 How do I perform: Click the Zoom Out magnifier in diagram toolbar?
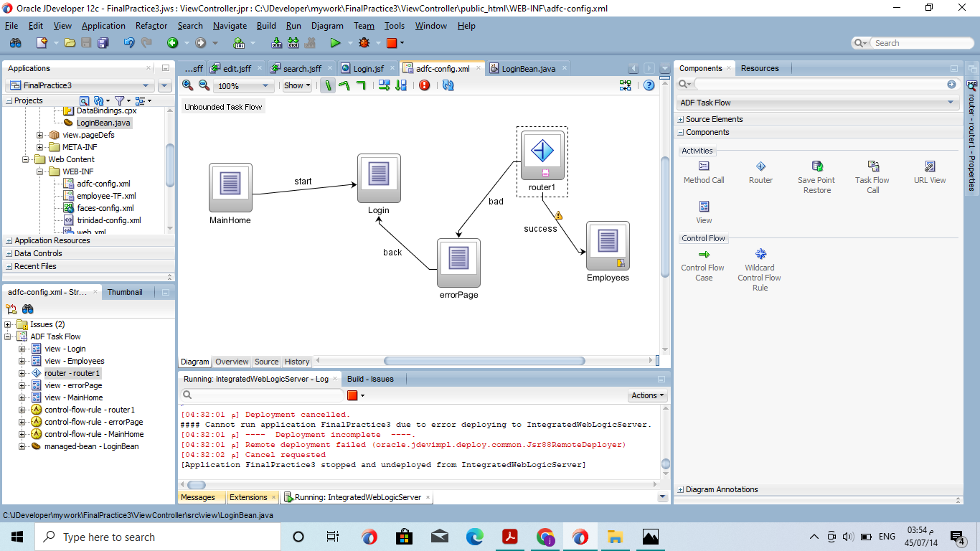tap(204, 85)
